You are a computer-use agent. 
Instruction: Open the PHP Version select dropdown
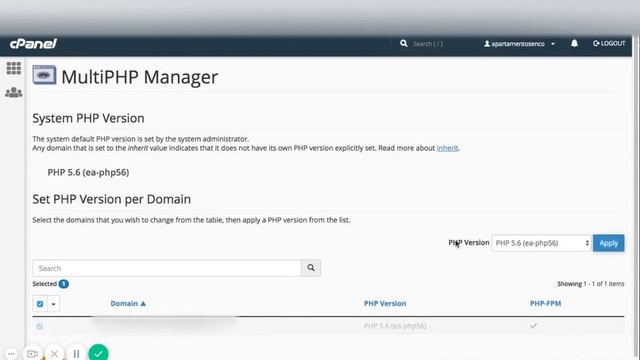tap(541, 243)
